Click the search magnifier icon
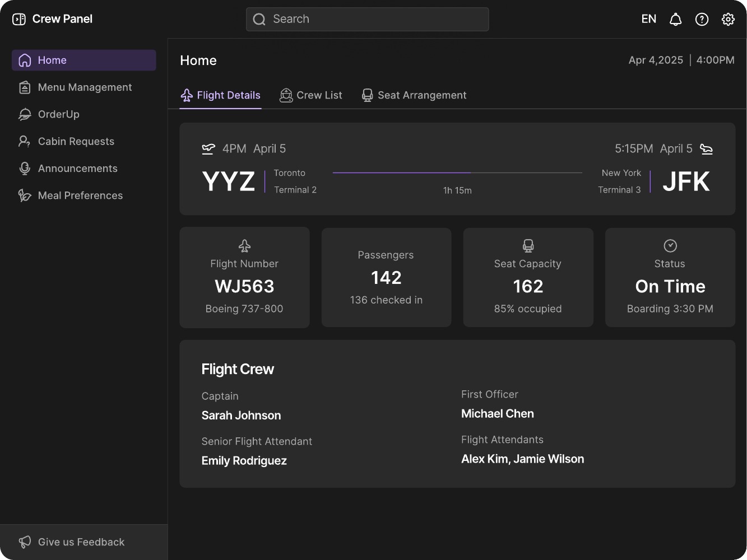Screen dimensions: 747x560 click(x=259, y=19)
